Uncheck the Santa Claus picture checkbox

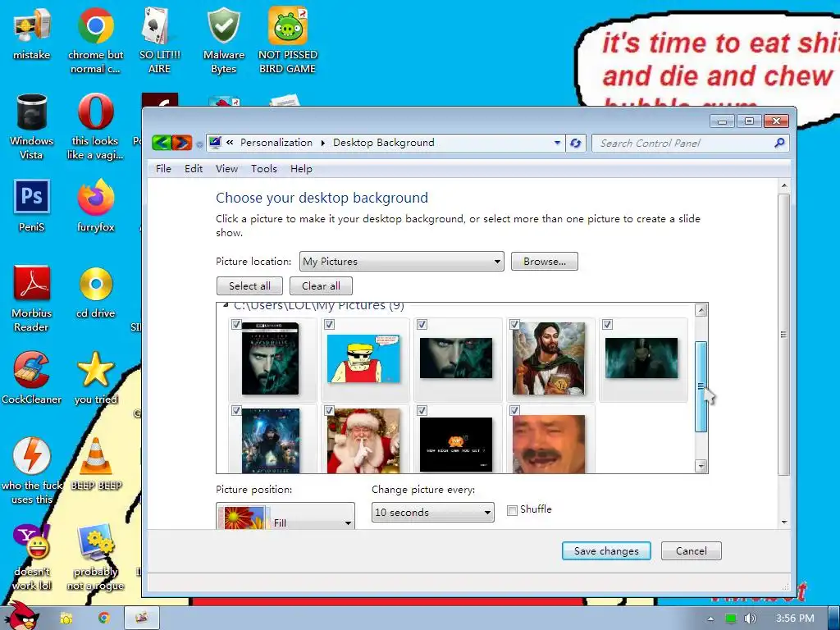(330, 410)
